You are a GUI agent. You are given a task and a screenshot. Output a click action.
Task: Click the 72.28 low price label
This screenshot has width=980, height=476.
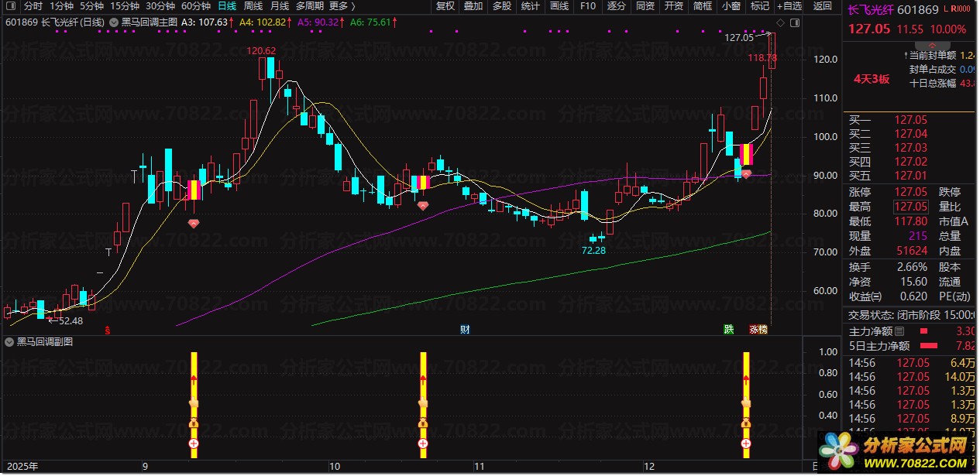[x=593, y=250]
